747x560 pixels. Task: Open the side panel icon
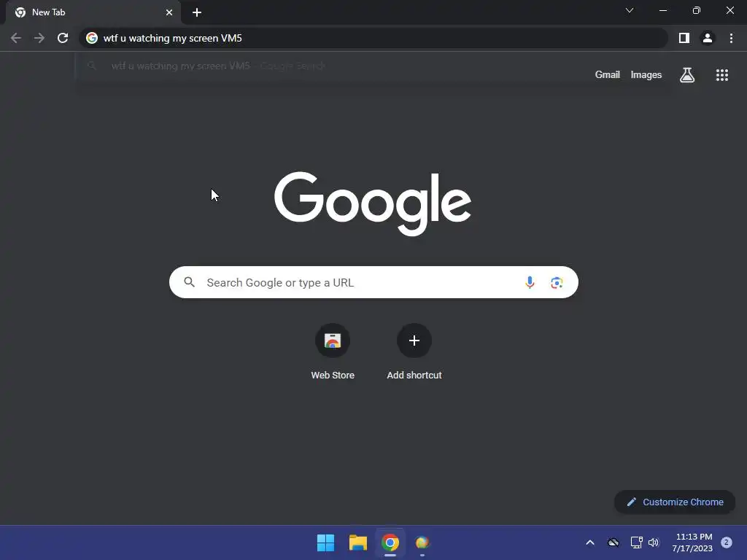[684, 38]
